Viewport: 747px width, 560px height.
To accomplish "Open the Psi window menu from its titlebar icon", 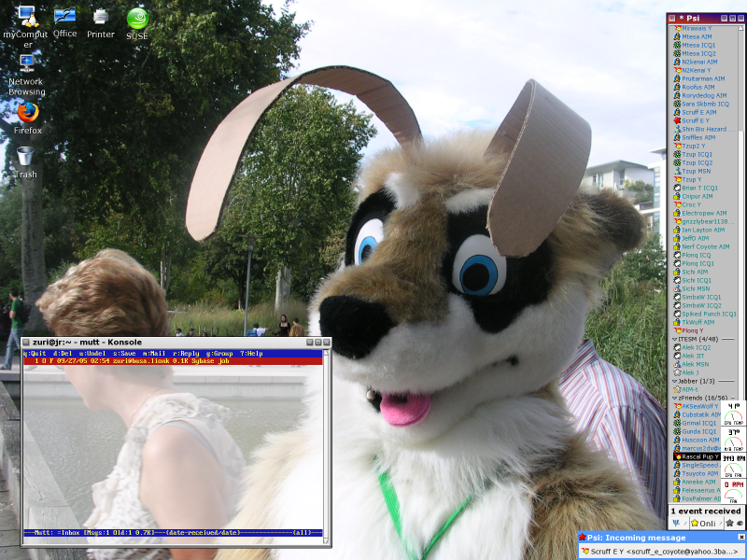I will (673, 16).
